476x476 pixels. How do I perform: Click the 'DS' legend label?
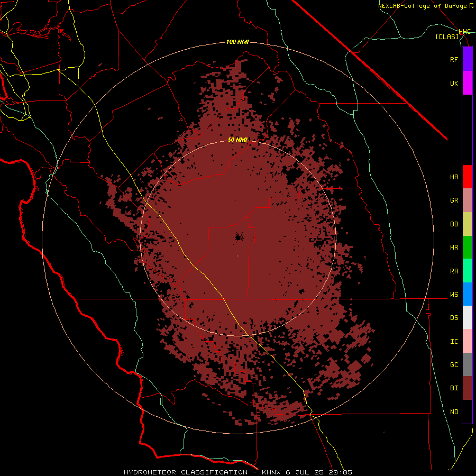point(454,318)
